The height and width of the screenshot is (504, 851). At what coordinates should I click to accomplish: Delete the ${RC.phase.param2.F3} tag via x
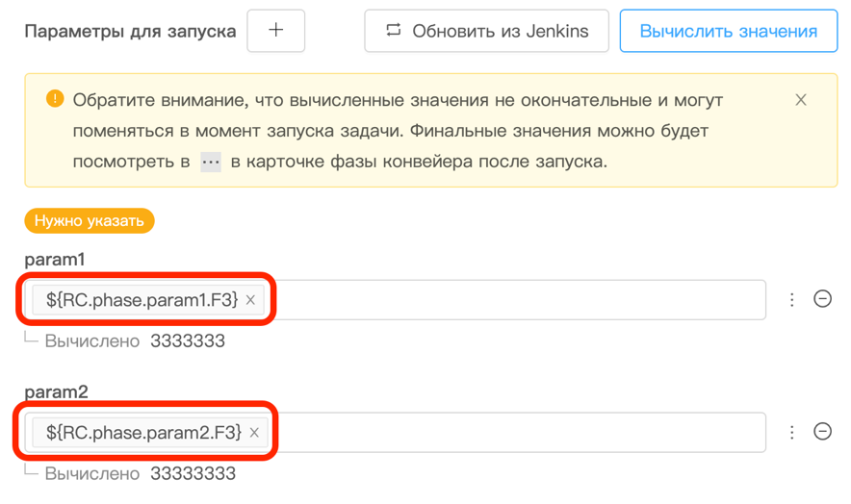[254, 433]
